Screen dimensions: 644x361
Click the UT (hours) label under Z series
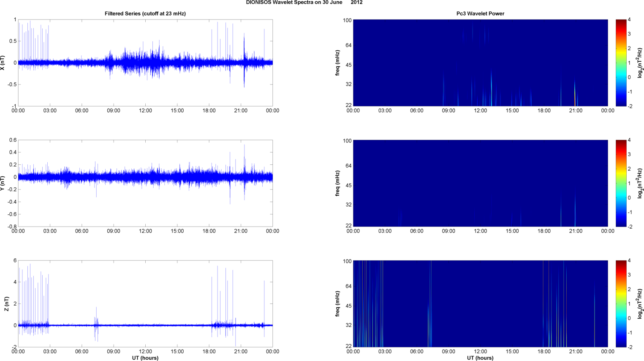tap(145, 358)
